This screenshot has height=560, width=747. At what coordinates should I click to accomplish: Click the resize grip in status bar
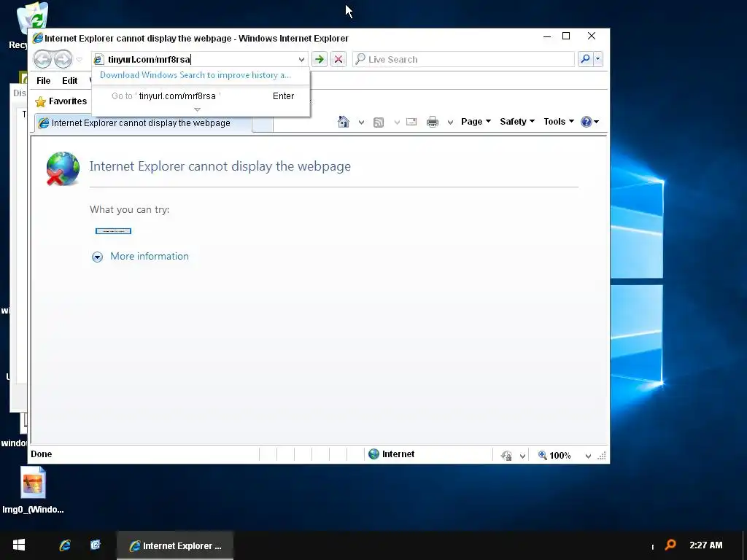(x=602, y=456)
